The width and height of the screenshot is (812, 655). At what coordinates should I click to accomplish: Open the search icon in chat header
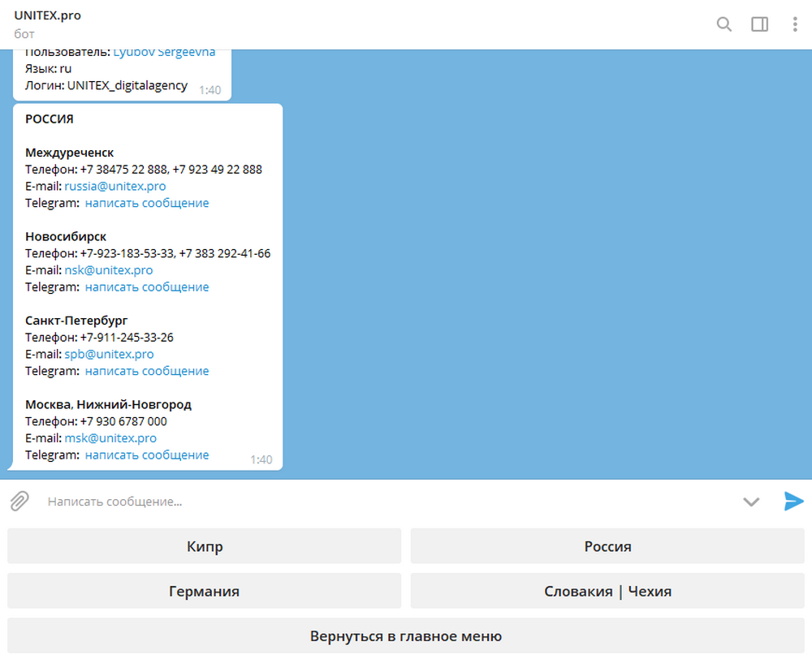point(723,24)
